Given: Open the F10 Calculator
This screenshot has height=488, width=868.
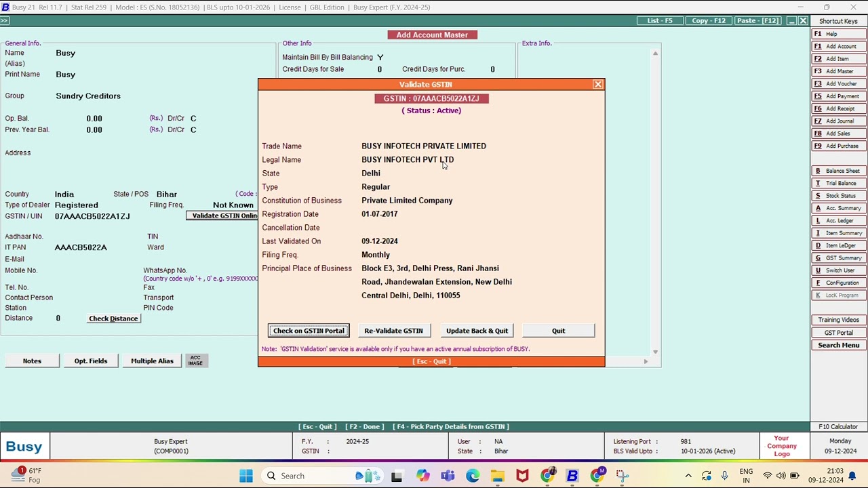Looking at the screenshot, I should [838, 427].
